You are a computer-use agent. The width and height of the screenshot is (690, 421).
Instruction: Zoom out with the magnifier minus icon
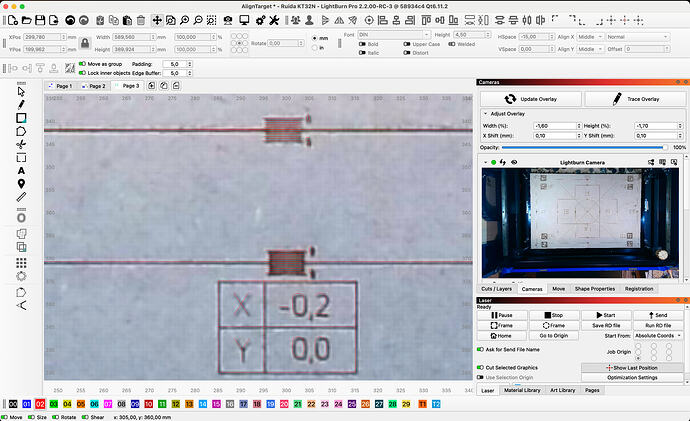(x=198, y=20)
